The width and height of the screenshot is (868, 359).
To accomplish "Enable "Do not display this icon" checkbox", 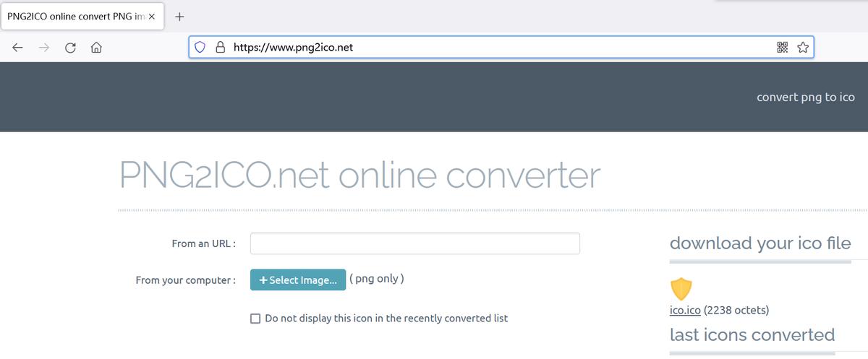I will pyautogui.click(x=255, y=319).
